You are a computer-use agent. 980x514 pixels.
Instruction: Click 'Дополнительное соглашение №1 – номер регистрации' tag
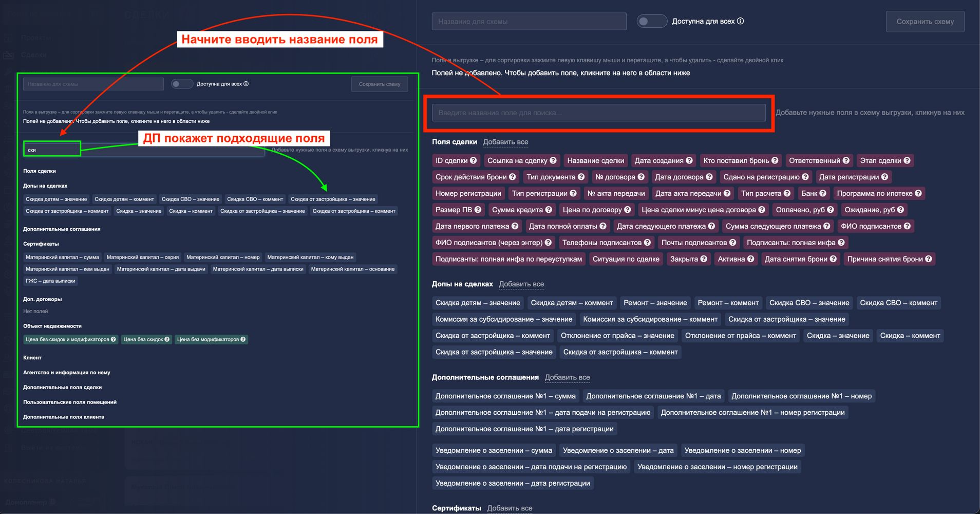point(752,412)
